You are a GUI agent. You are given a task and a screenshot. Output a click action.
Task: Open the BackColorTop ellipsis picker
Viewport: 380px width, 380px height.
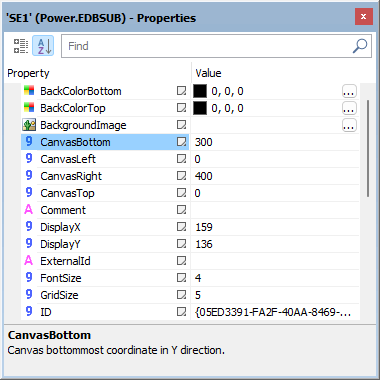click(349, 108)
